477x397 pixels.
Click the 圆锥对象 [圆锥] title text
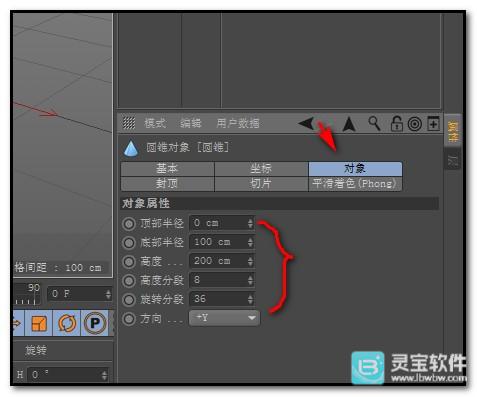pos(188,147)
